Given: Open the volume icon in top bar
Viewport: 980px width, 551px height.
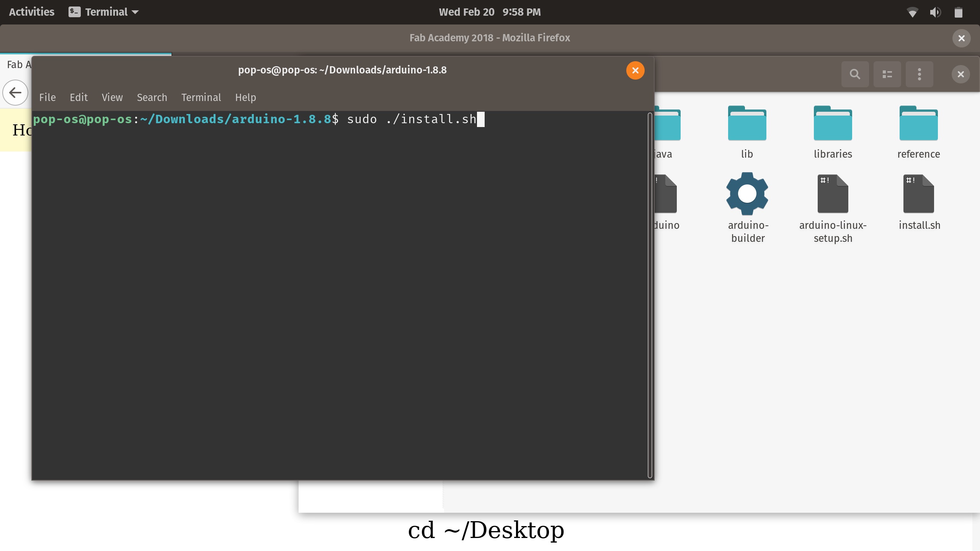Looking at the screenshot, I should (x=935, y=12).
